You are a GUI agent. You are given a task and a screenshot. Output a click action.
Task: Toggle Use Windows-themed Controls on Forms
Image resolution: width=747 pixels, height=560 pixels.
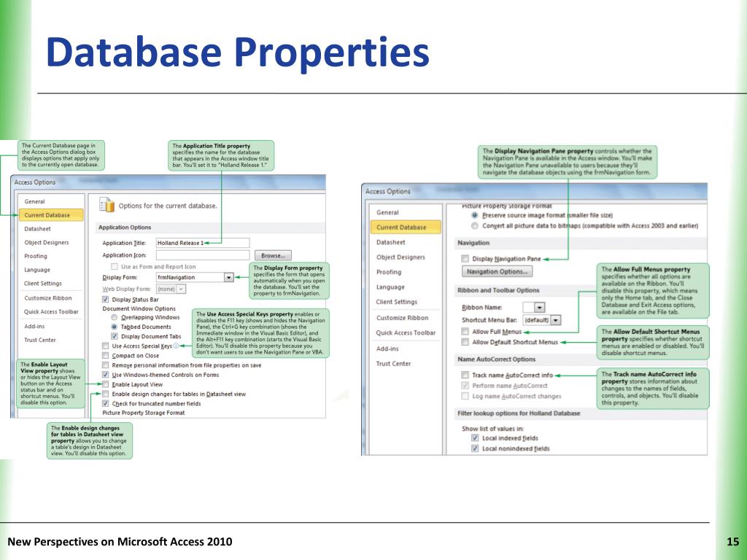(x=105, y=375)
